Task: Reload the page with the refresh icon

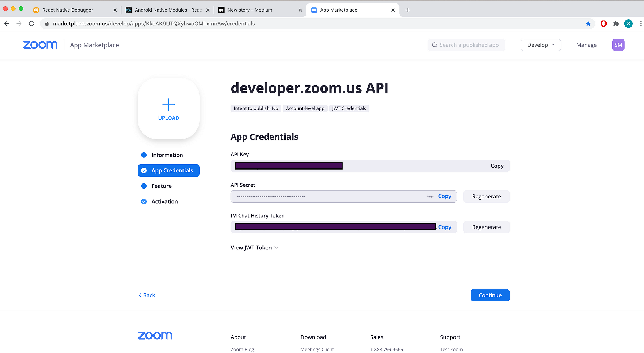Action: pos(31,24)
